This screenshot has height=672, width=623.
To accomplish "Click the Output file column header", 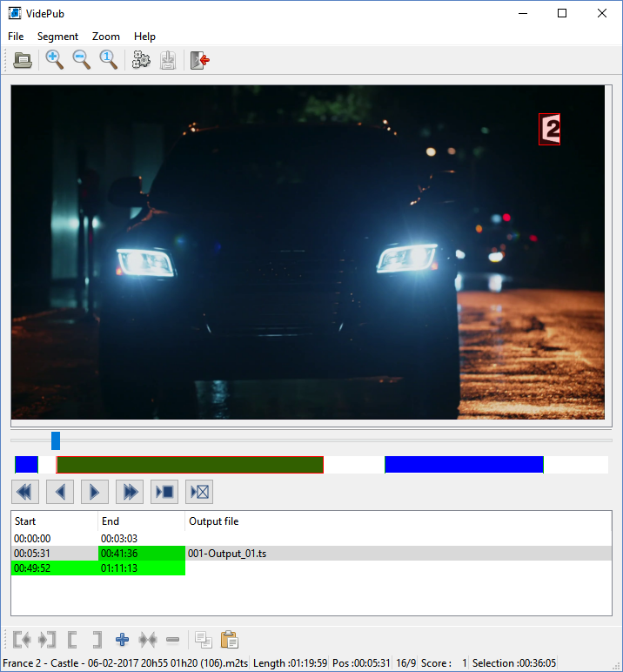I will [x=214, y=521].
